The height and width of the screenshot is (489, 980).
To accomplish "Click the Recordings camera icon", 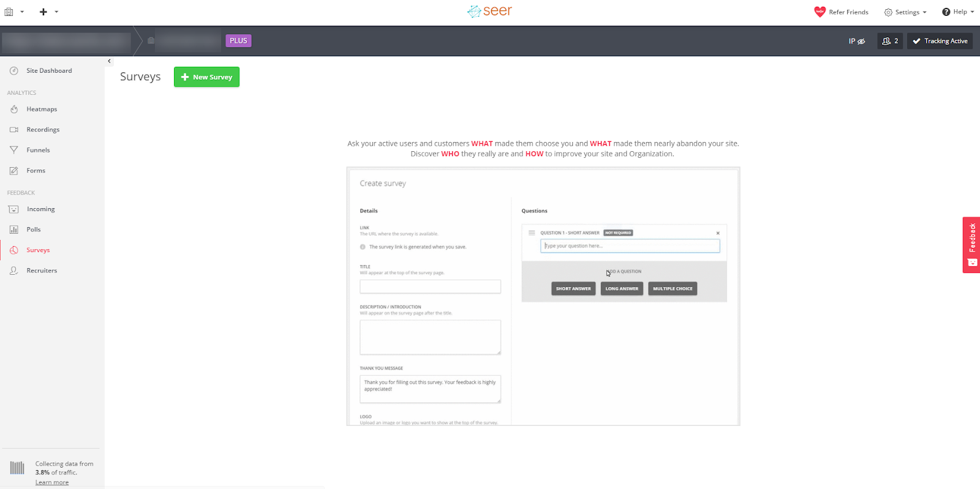I will point(14,130).
